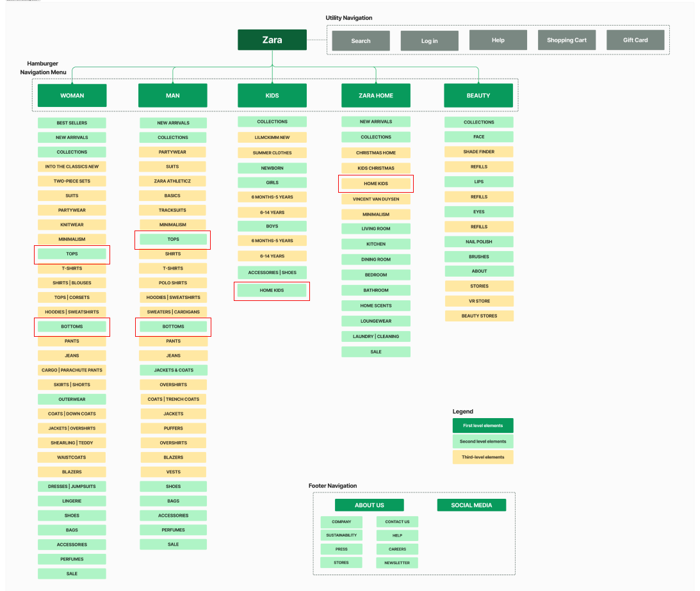Click the VR STORE node
700x591 pixels.
point(479,301)
